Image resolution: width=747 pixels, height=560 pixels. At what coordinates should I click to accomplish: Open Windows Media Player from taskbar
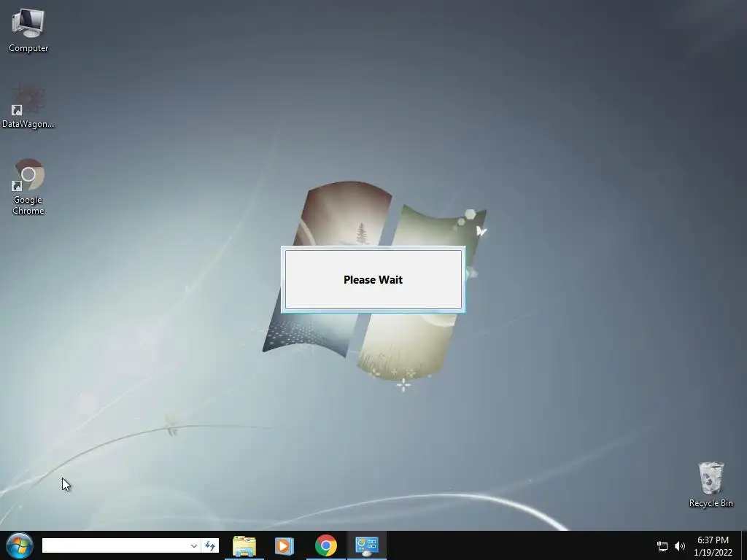[285, 545]
